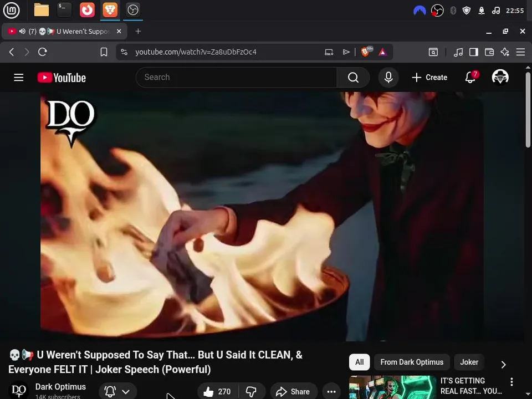This screenshot has width=532, height=399.
Task: Click the youtube.com address bar
Action: pyautogui.click(x=196, y=52)
